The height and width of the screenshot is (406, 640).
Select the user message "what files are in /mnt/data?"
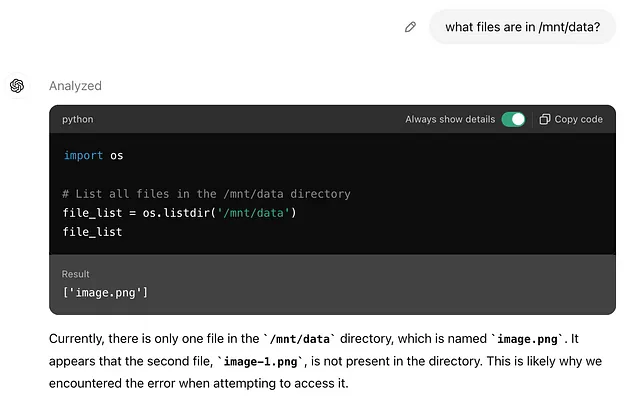pyautogui.click(x=522, y=27)
